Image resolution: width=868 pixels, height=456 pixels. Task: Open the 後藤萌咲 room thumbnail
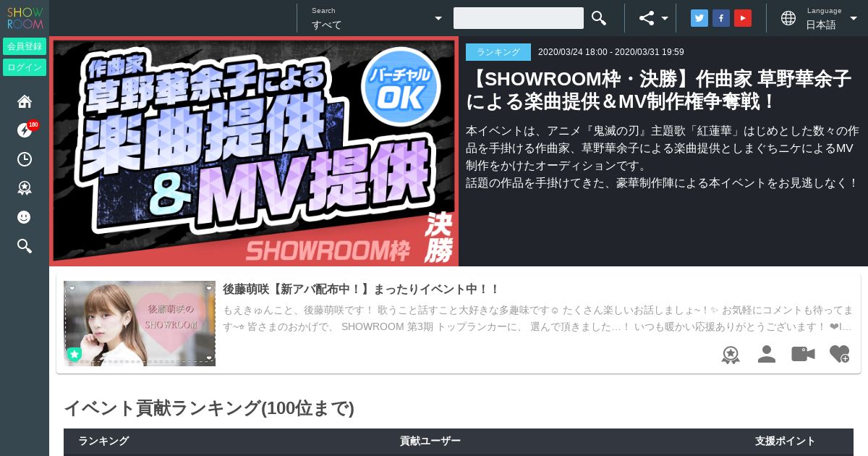[140, 324]
